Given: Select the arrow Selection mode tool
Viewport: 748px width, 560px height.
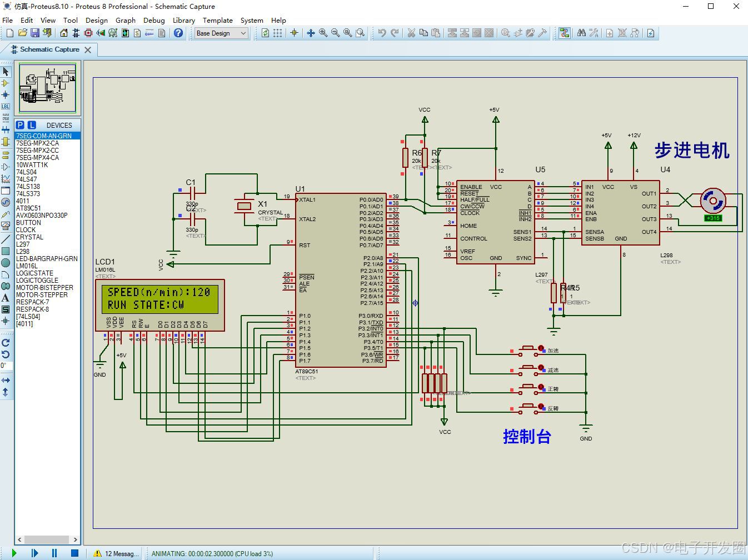Looking at the screenshot, I should pos(6,72).
